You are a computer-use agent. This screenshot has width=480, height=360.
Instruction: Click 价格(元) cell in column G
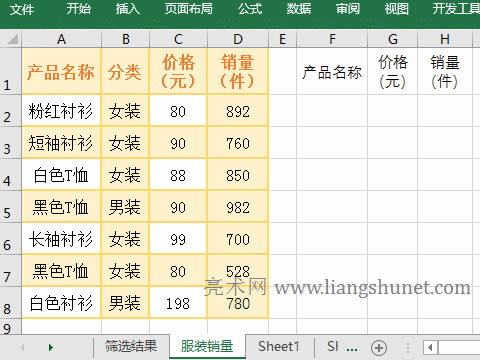click(x=392, y=71)
